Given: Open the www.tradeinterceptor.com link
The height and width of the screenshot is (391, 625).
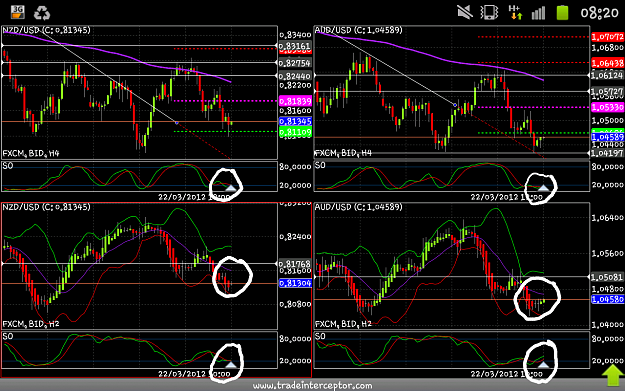Looking at the screenshot, I should point(312,385).
